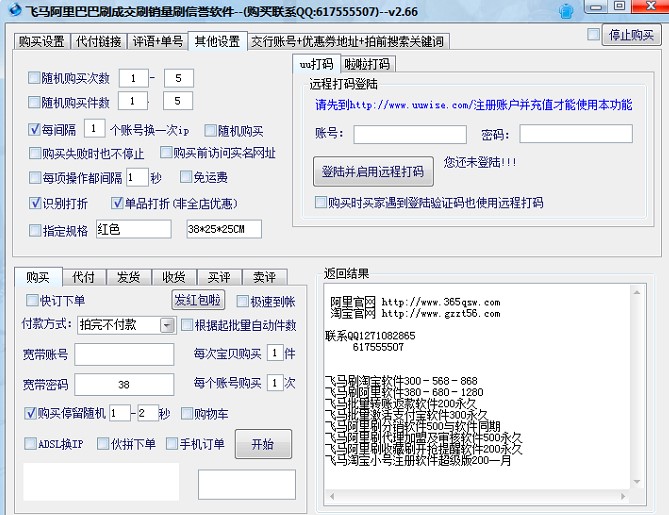Open the 收货 lower tab
This screenshot has width=669, height=515.
pos(174,277)
